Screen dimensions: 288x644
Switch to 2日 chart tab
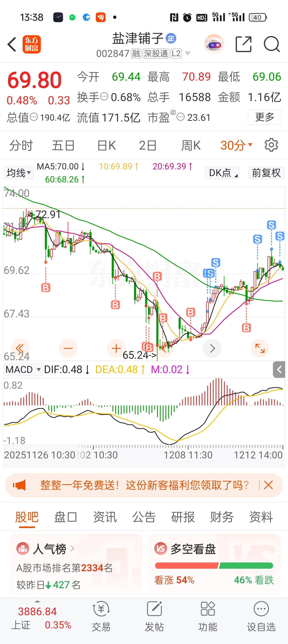[148, 145]
